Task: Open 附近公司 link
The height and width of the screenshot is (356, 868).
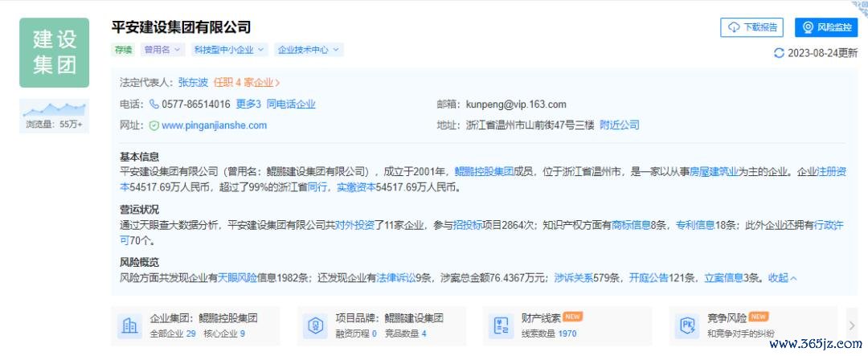Action: pyautogui.click(x=620, y=125)
